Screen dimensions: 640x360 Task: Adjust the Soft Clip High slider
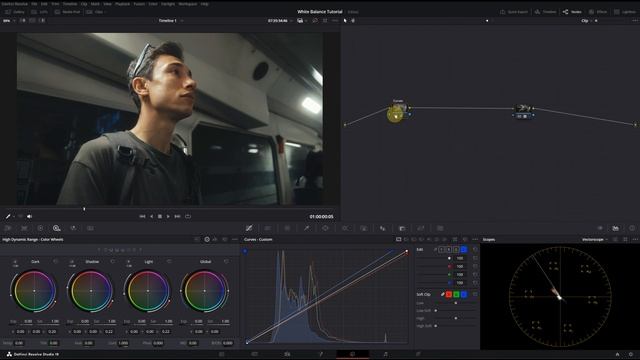(x=456, y=318)
